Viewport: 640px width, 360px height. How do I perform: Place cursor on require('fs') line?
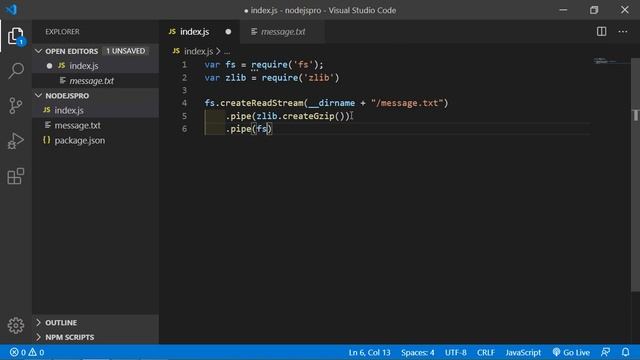coord(264,64)
